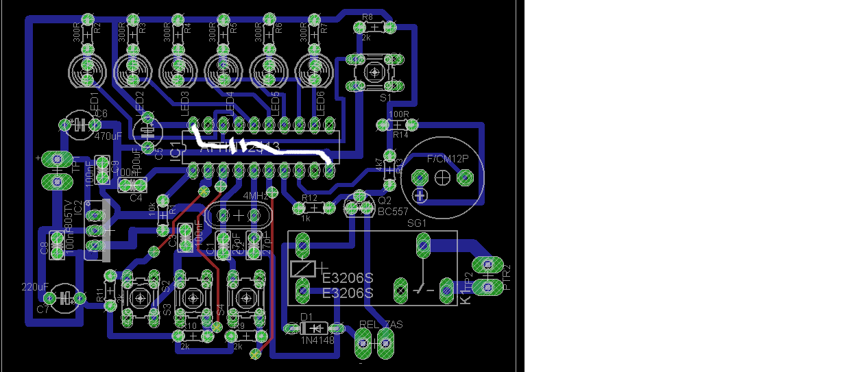This screenshot has width=868, height=372.
Task: Select resistor R8 at the top
Action: coord(374,27)
